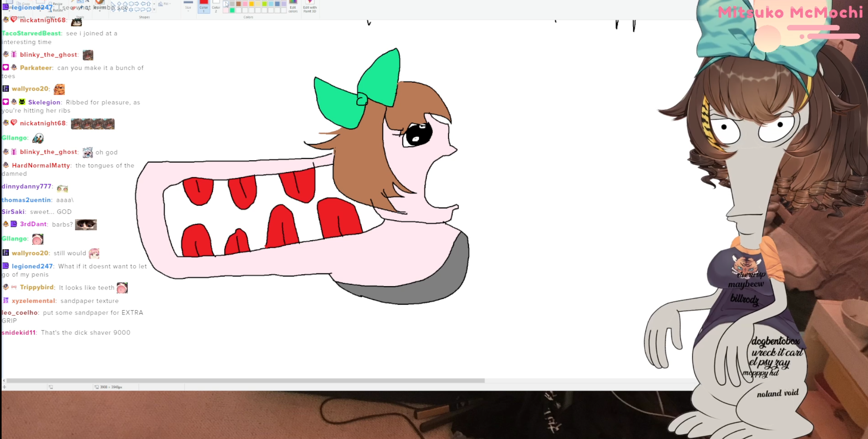Open the shape Fill dropdown
Viewport: 868px width, 439px height.
(166, 4)
